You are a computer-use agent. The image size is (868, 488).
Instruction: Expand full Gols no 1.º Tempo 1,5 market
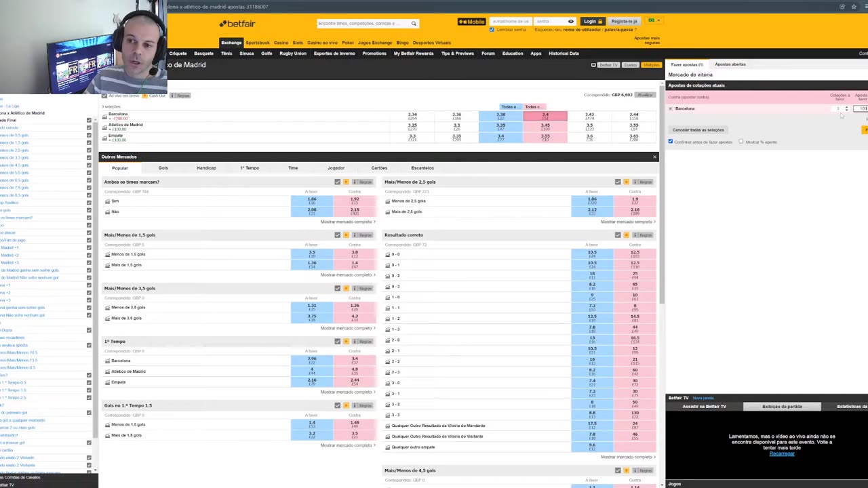(348, 445)
